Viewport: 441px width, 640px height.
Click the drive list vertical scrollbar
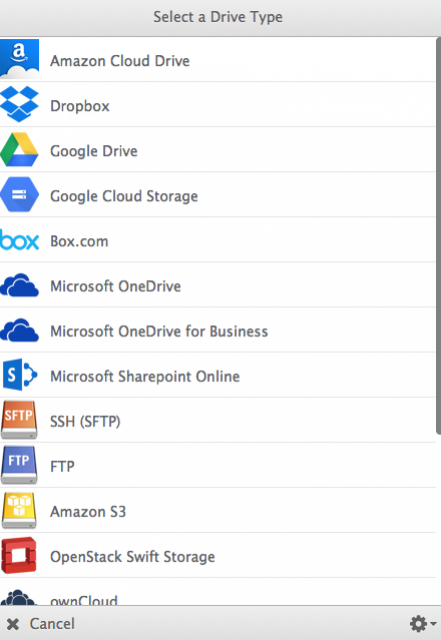pos(439,236)
